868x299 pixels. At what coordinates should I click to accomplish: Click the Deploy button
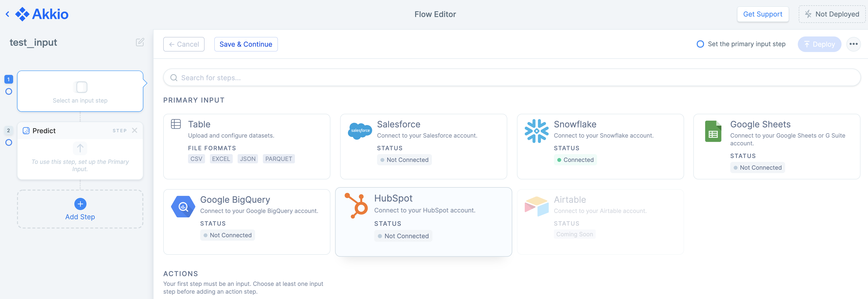tap(819, 44)
